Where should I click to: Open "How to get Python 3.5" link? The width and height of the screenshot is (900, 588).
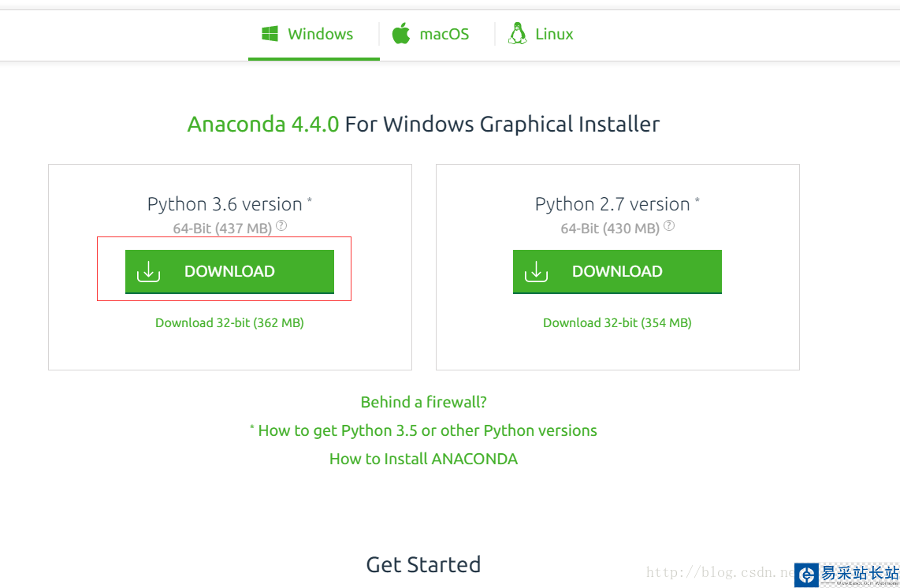(x=426, y=430)
